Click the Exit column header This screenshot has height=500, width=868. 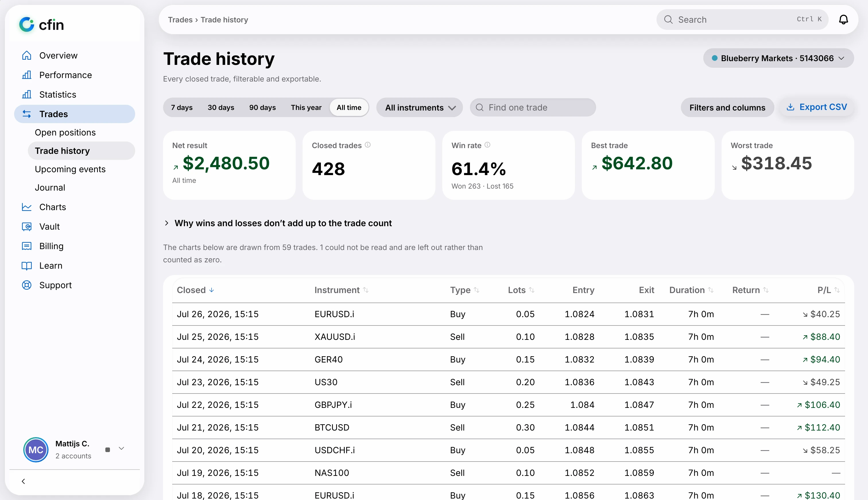646,290
